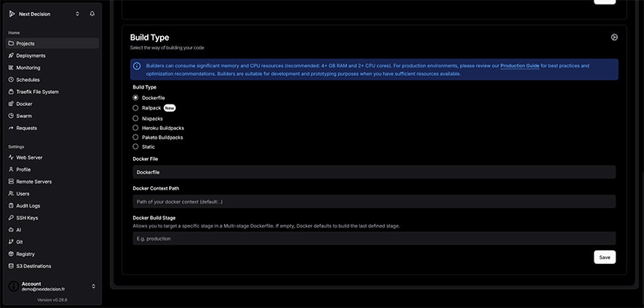Click the Traefik File System icon
Image resolution: width=644 pixels, height=308 pixels.
tap(11, 92)
